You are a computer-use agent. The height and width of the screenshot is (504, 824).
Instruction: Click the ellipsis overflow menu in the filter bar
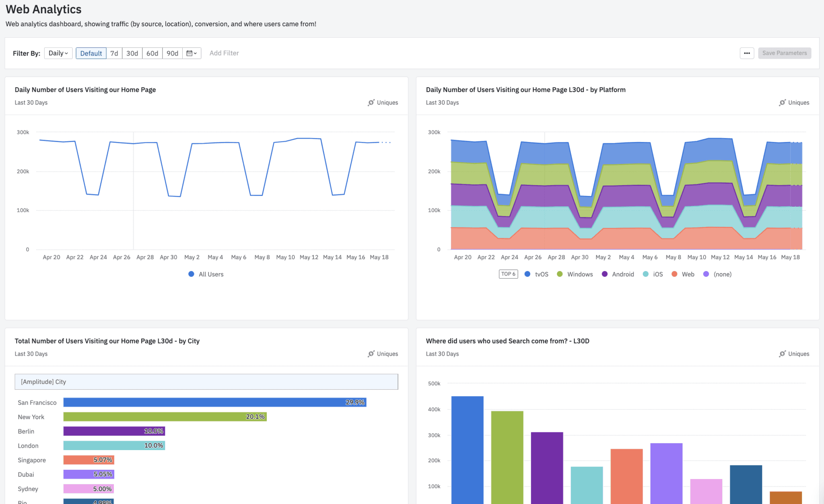point(747,53)
